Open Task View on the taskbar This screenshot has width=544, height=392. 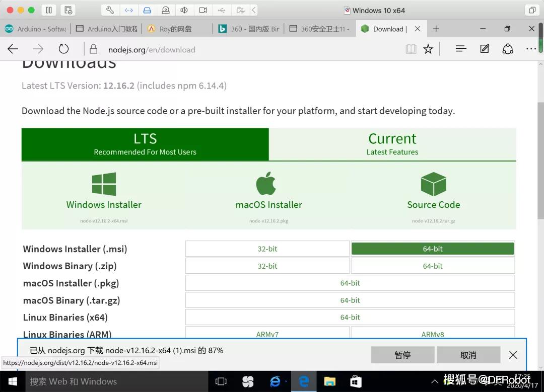point(221,381)
